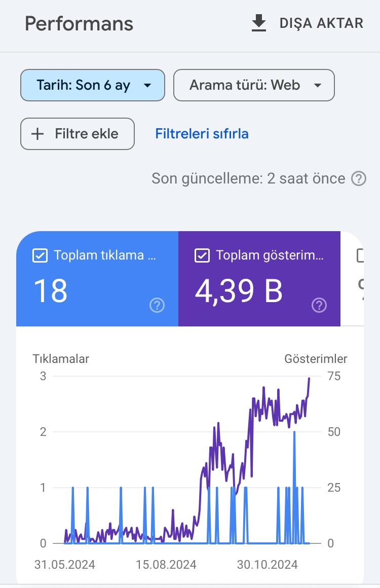Click the tallest blue clicks spike in chart
Viewport: 380px width, 588px height.
[x=294, y=432]
